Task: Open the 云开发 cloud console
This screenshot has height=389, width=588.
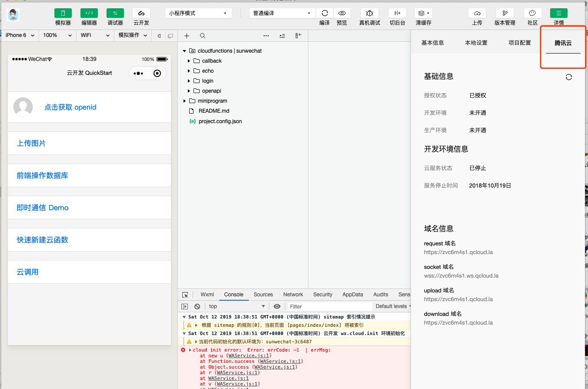Action: click(x=141, y=13)
